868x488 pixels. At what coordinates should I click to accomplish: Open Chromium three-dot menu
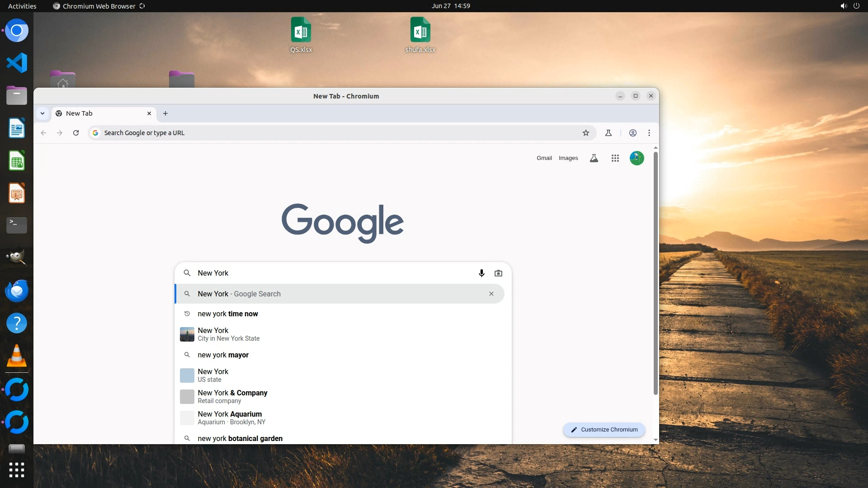[x=649, y=133]
